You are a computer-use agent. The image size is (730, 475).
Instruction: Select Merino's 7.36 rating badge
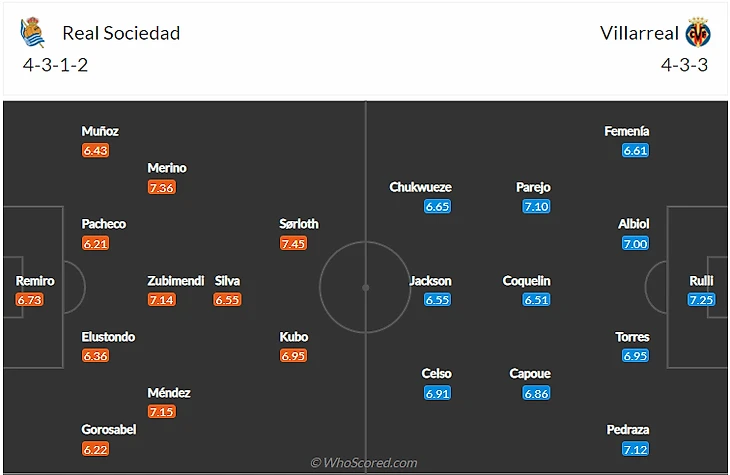(161, 187)
